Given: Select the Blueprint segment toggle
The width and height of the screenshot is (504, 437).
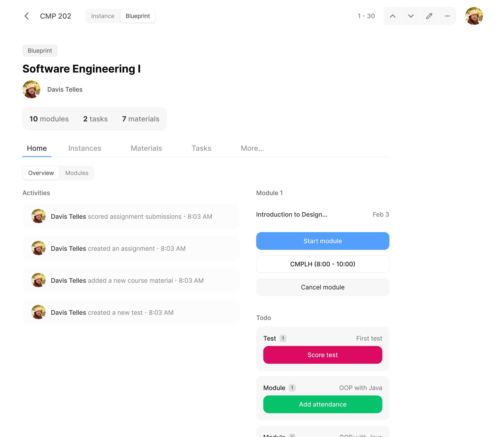Looking at the screenshot, I should click(138, 16).
